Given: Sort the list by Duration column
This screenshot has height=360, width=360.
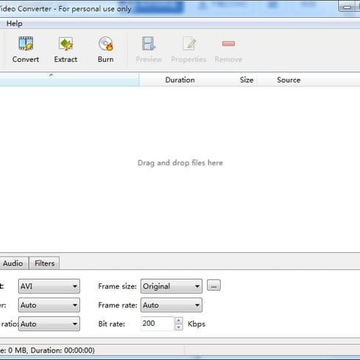Looking at the screenshot, I should click(x=180, y=80).
